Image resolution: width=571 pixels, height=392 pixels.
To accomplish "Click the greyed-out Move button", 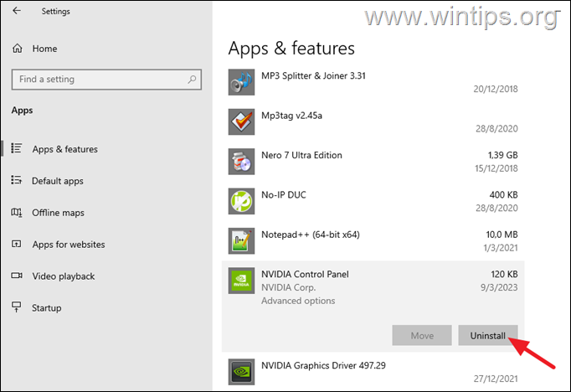I will [x=422, y=335].
